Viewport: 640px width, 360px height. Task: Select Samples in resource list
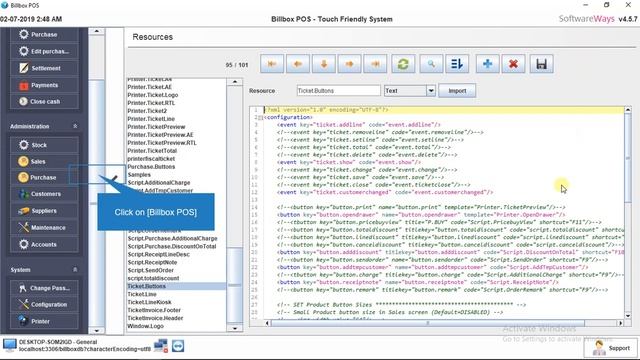pyautogui.click(x=139, y=174)
